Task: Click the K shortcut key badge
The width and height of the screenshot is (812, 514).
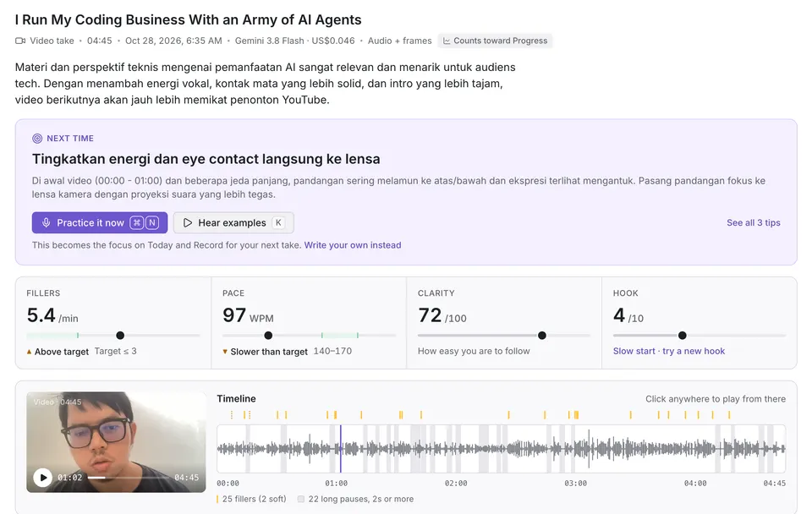Action: click(x=278, y=222)
